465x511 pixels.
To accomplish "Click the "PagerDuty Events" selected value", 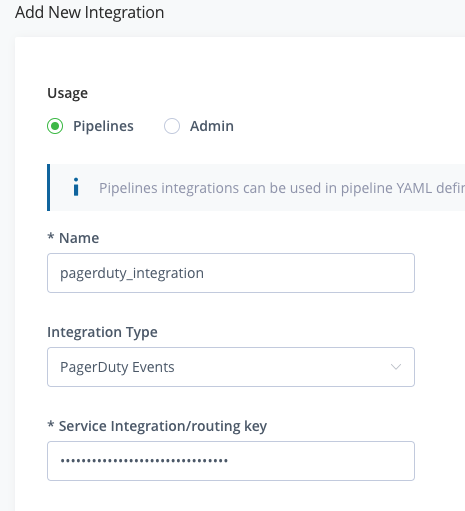I will (x=117, y=367).
